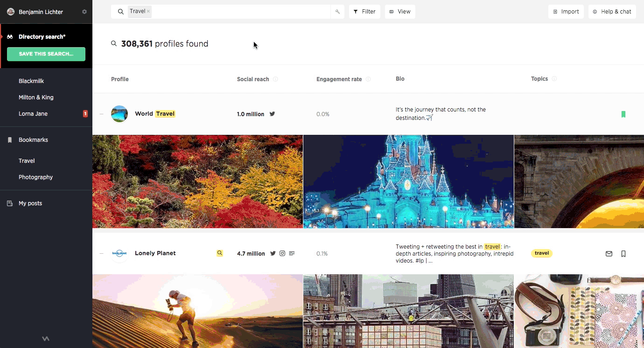This screenshot has width=644, height=348.
Task: Open Photography bookmark list
Action: click(35, 177)
